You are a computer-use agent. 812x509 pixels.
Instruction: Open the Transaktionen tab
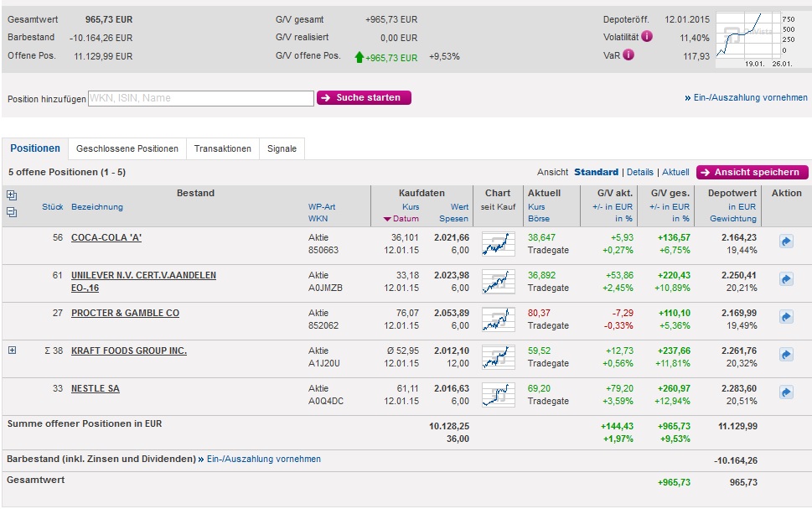(222, 148)
